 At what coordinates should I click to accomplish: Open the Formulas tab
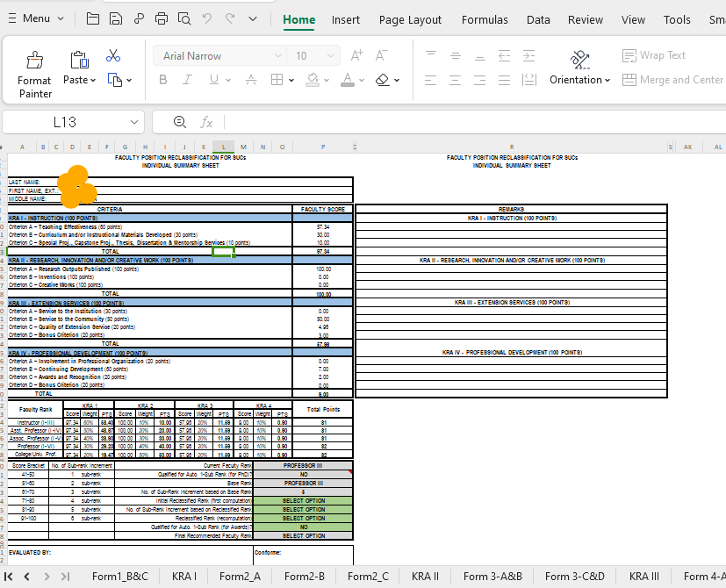click(485, 20)
